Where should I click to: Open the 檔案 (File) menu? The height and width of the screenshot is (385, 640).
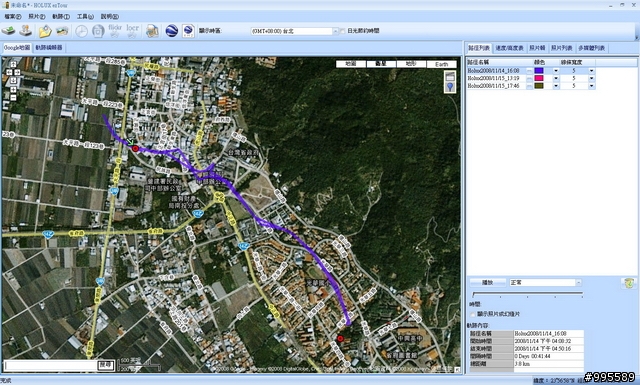[13, 16]
